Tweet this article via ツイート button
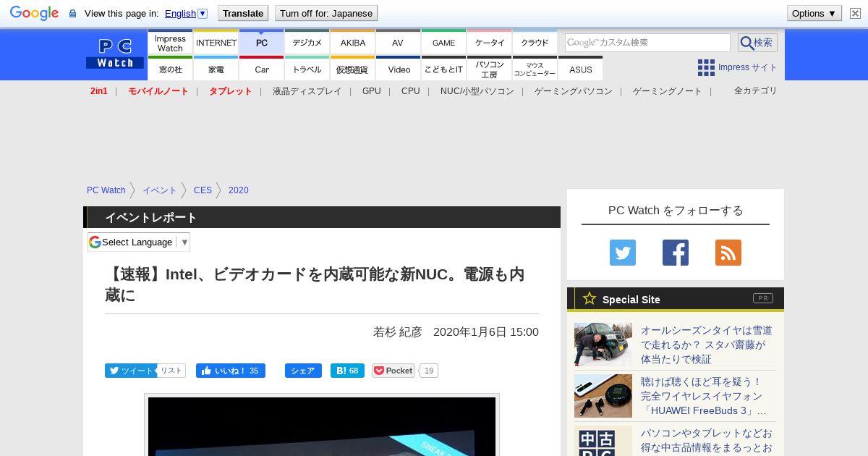This screenshot has height=456, width=868. pyautogui.click(x=131, y=371)
